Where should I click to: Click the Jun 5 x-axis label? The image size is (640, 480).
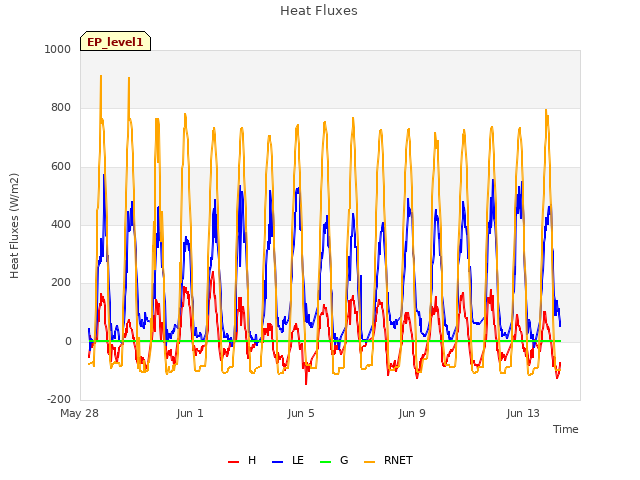[x=301, y=413]
